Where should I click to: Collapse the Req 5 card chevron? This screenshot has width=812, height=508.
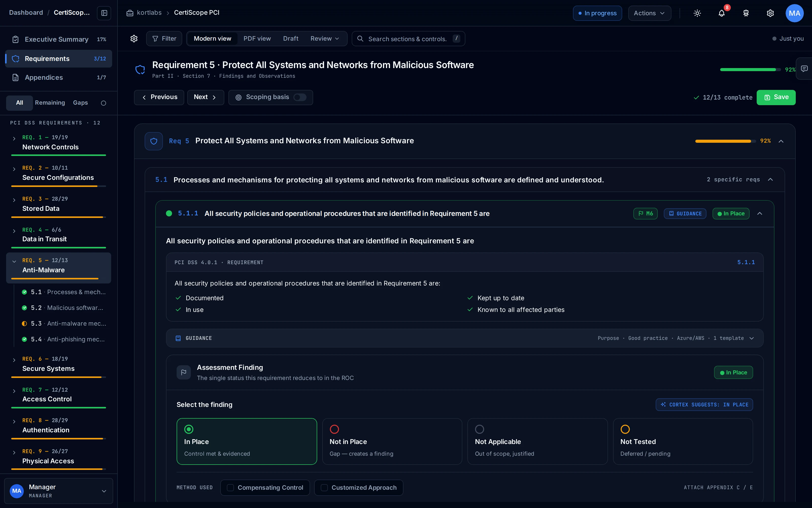point(781,141)
